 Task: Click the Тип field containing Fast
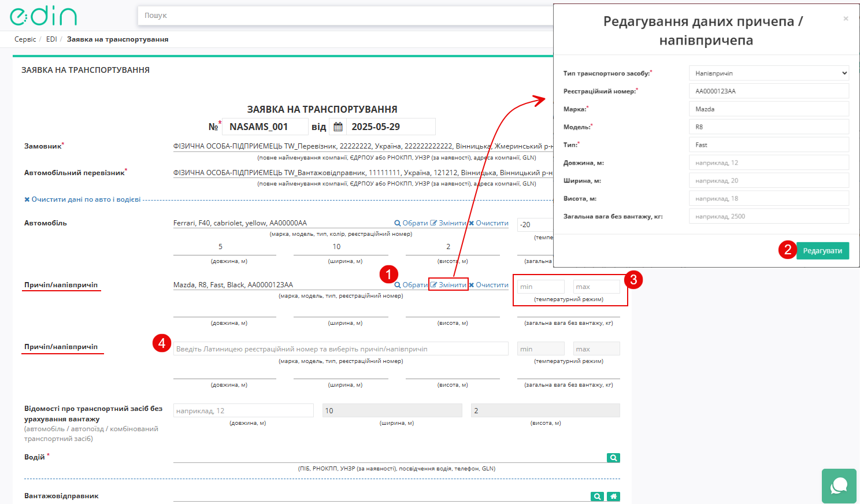769,145
